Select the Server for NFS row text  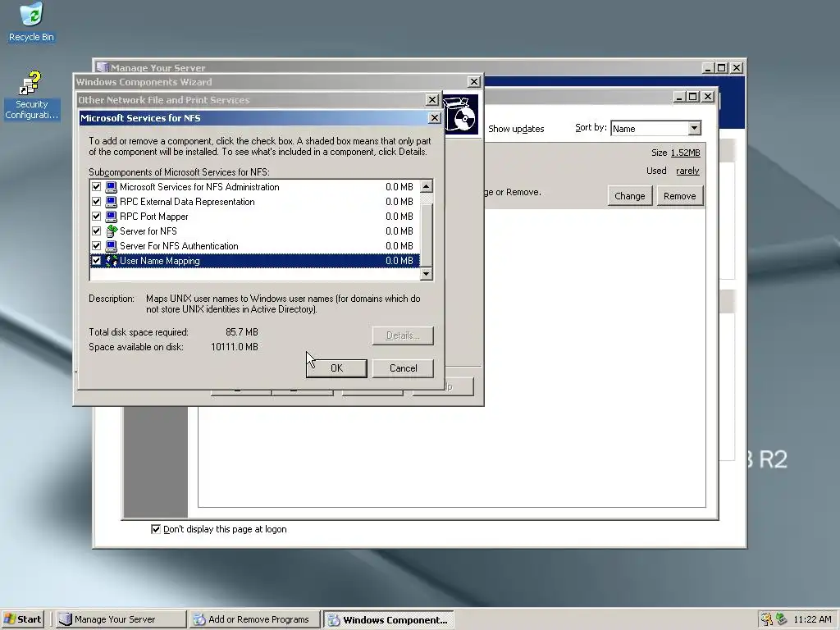(148, 231)
